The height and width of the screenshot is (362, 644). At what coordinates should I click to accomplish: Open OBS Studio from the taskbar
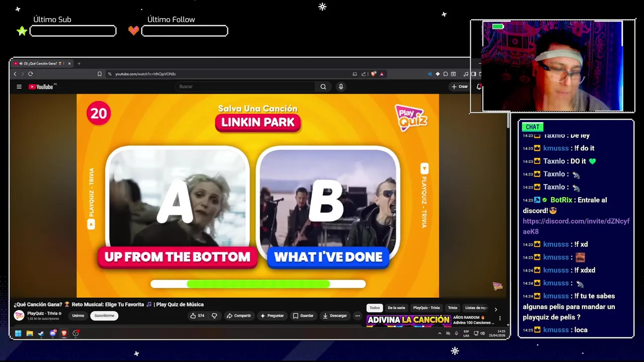coord(76,333)
